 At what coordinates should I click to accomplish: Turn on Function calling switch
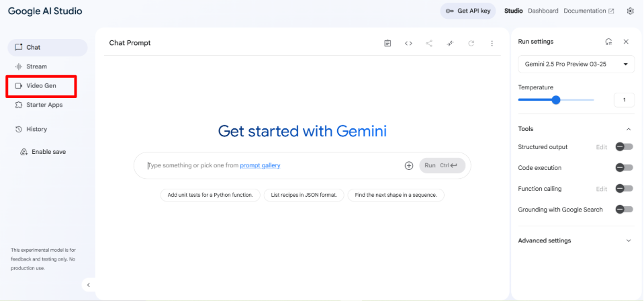624,189
